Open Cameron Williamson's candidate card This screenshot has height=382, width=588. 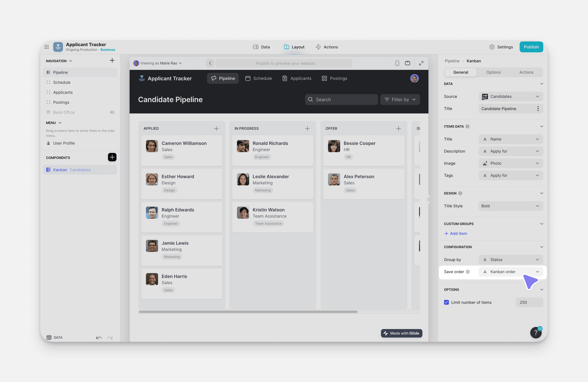coord(182,151)
